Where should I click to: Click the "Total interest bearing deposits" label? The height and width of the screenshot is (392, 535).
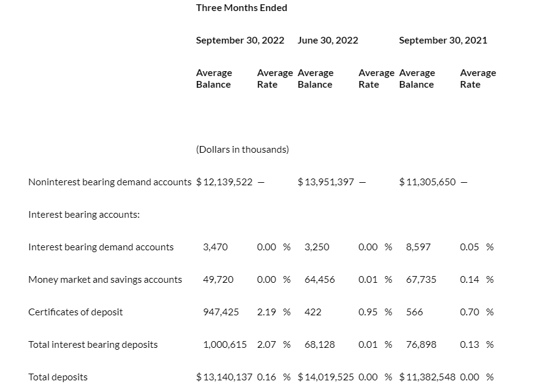click(93, 345)
